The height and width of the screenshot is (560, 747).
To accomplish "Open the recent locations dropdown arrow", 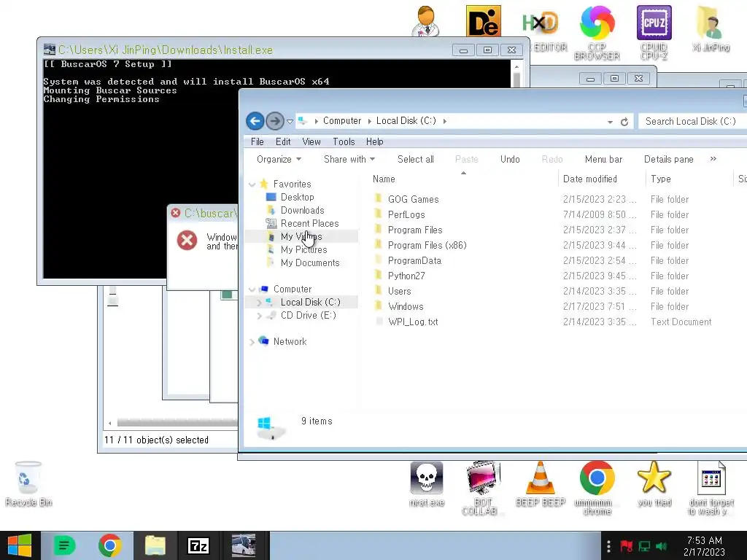I will click(x=290, y=122).
